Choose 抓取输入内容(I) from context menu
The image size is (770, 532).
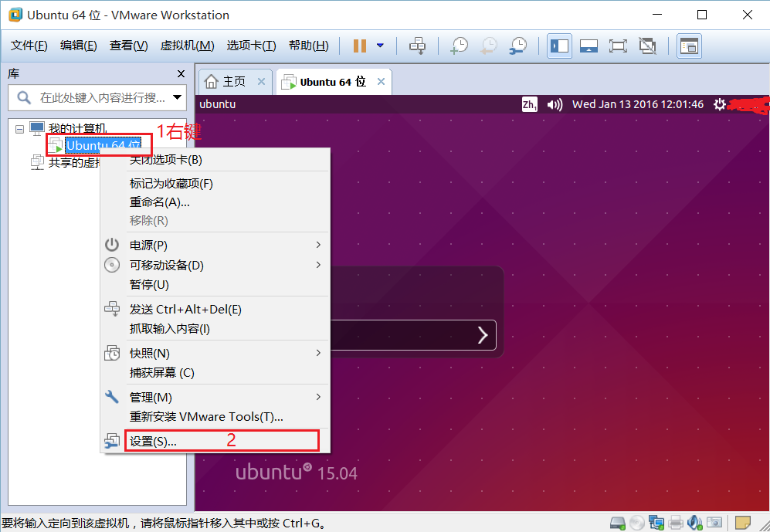[x=215, y=329]
